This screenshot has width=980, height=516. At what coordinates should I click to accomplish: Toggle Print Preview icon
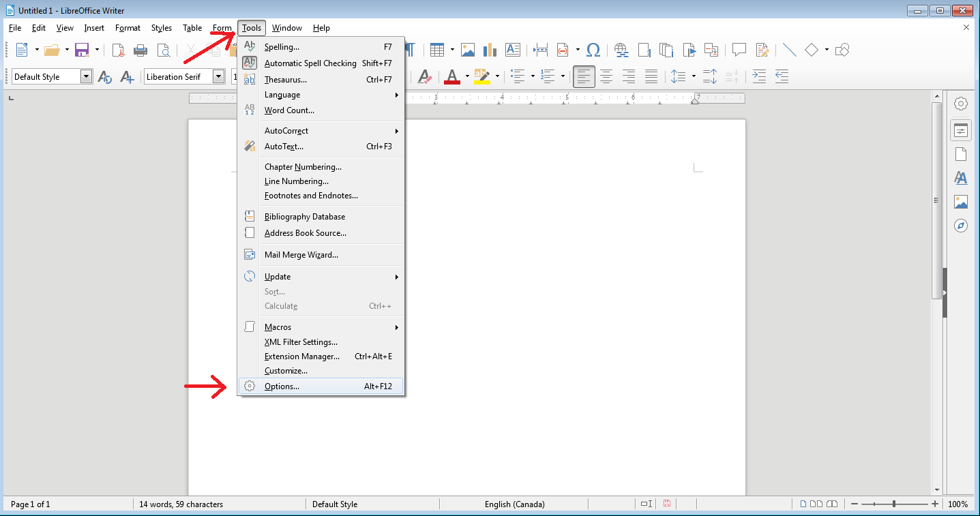[164, 50]
